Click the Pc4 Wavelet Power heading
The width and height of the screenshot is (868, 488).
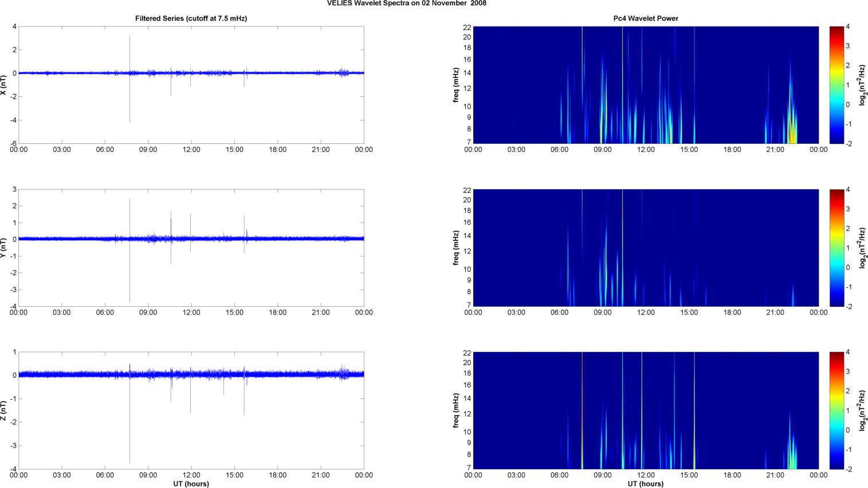pos(646,18)
